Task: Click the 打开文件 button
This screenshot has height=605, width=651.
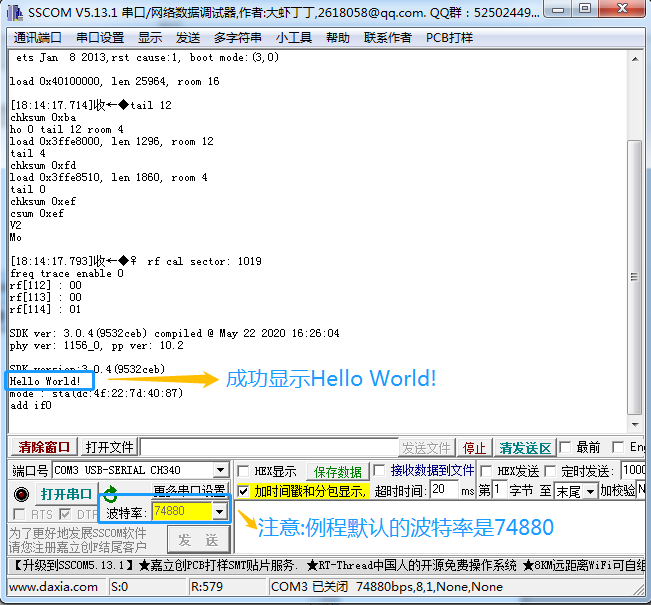Action: 109,447
